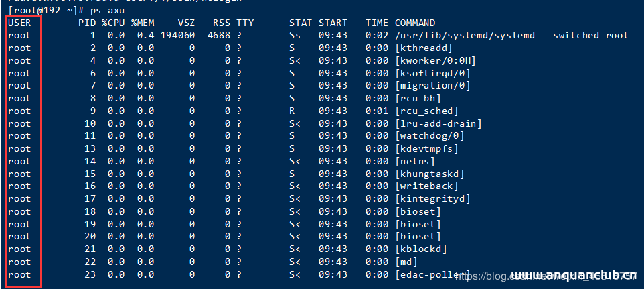This screenshot has width=644, height=289.
Task: Click the USER column header
Action: click(x=19, y=23)
